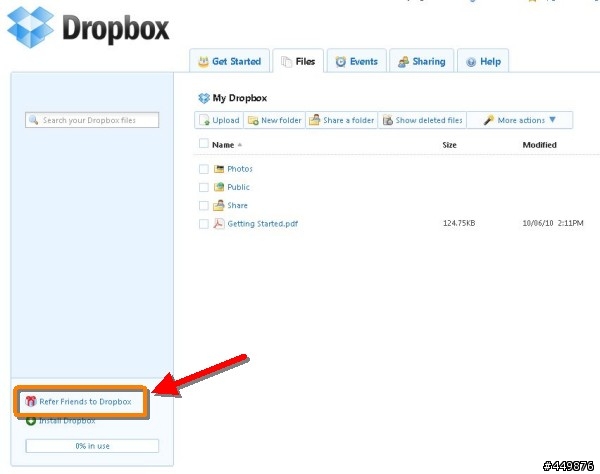Click the Public folder globe icon

[219, 187]
